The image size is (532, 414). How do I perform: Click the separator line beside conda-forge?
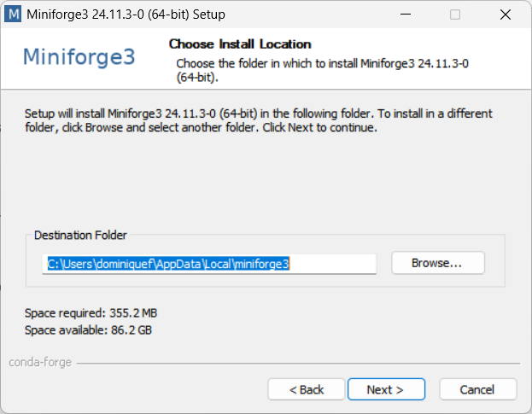point(298,364)
